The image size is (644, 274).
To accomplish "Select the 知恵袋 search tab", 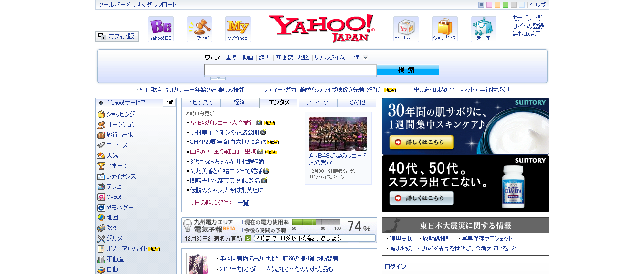I will click(284, 57).
